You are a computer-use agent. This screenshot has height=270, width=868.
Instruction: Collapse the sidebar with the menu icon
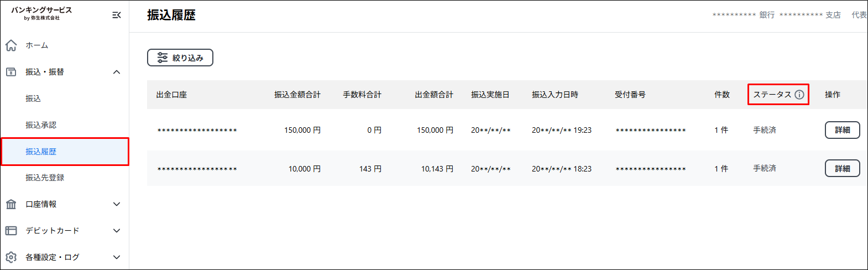(116, 15)
